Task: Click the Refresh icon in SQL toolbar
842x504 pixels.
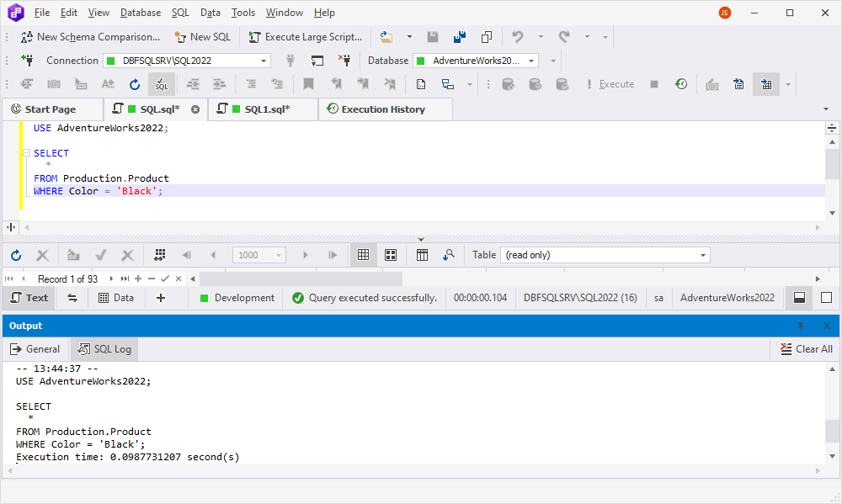Action: click(x=135, y=84)
